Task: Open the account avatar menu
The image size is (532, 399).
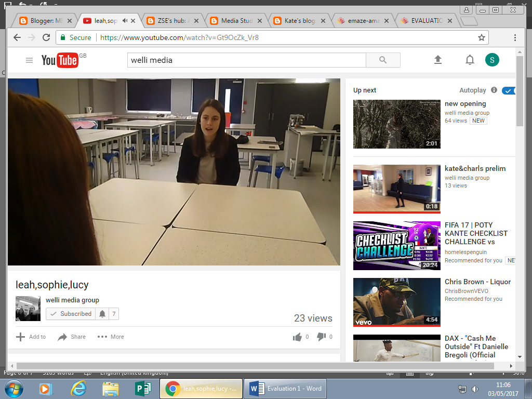Action: (492, 60)
